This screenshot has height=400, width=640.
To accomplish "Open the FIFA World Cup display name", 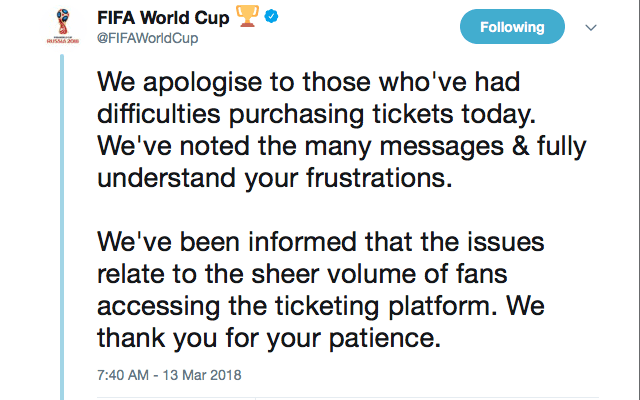I will [163, 18].
